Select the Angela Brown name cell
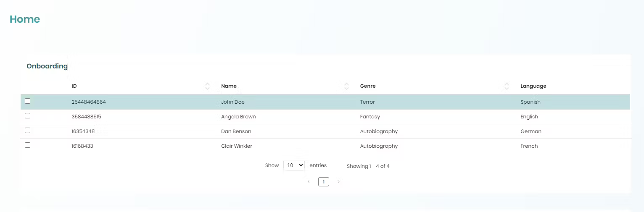 (238, 117)
